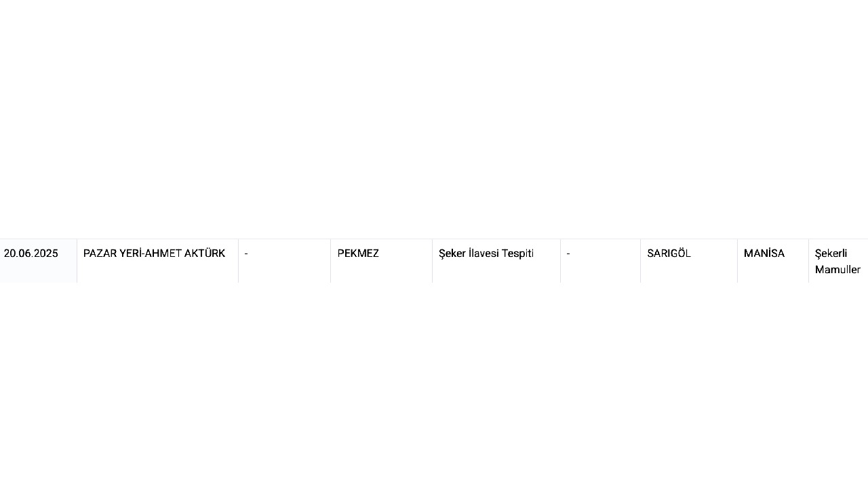
Task: Click the MANİSA province cell
Action: [x=773, y=261]
